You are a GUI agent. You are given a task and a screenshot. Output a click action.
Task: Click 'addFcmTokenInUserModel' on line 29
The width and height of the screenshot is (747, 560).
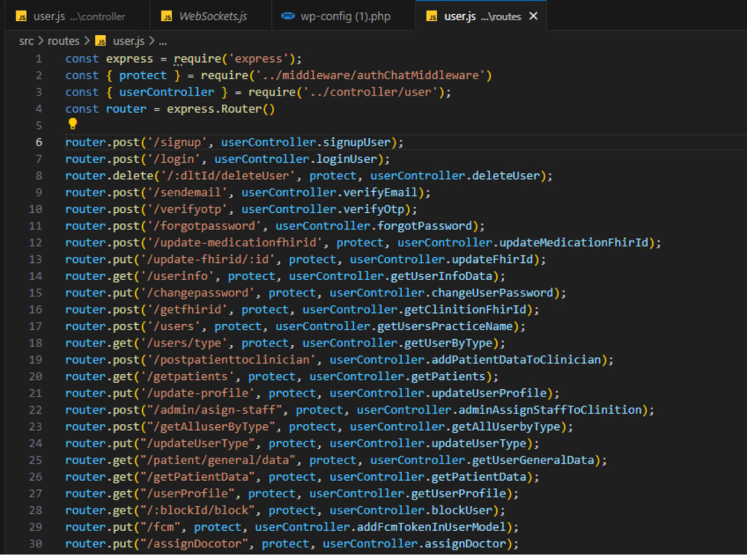pos(431,527)
